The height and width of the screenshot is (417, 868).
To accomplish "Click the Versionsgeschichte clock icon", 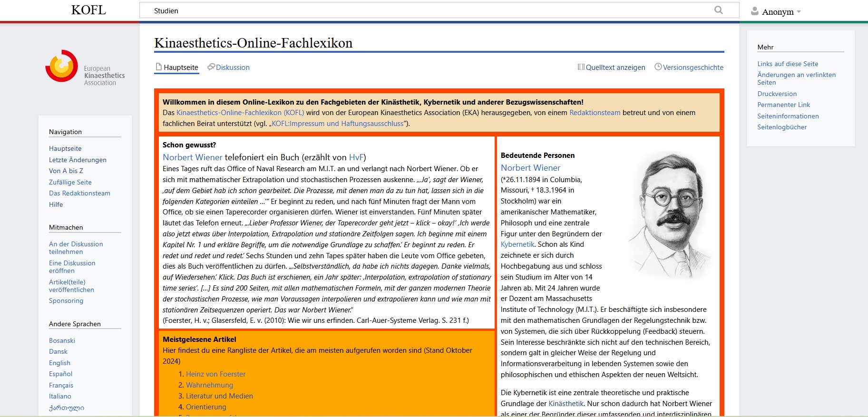I will [658, 67].
